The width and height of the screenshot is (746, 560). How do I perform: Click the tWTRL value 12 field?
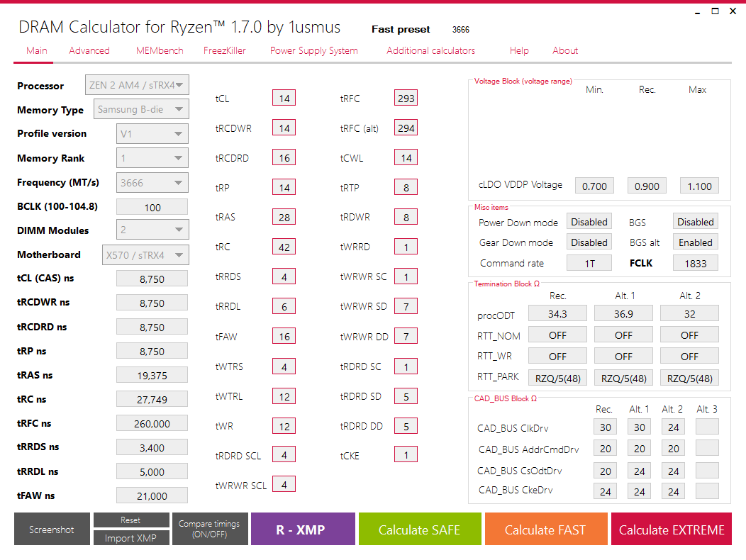284,396
